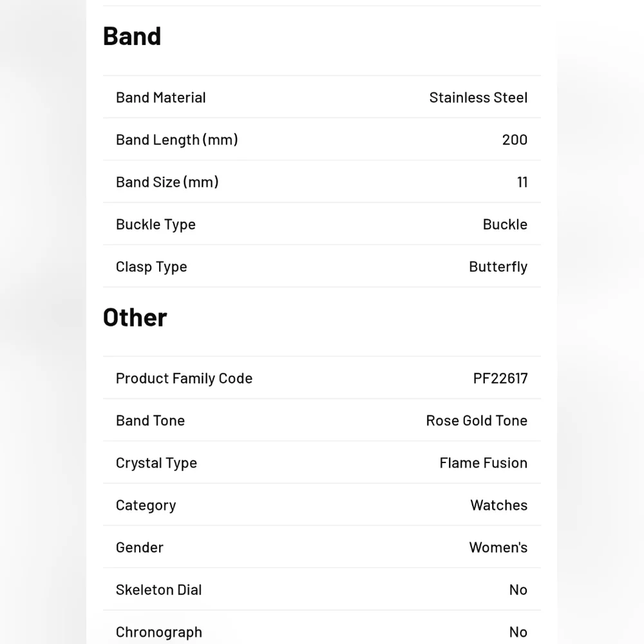644x644 pixels.
Task: Select the Band Length (mm) row label
Action: pyautogui.click(x=177, y=140)
